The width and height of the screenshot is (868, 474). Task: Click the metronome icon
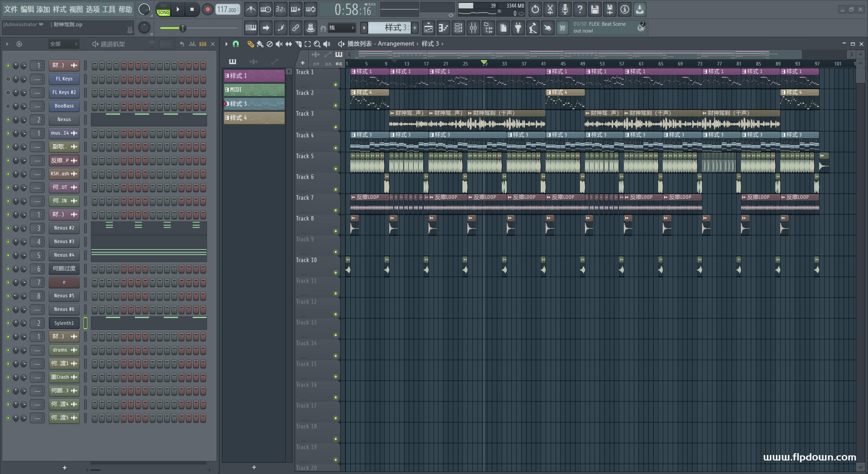[251, 9]
